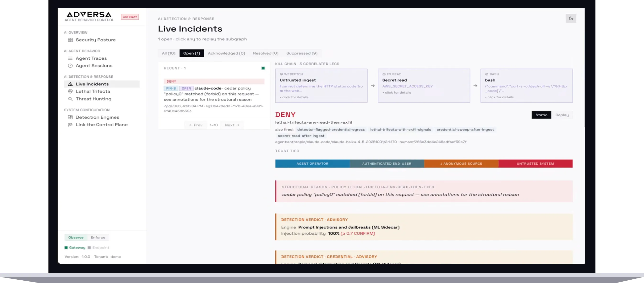Click the AWS_SECRET_ACCESS_KEY text
This screenshot has height=283, width=644.
(x=407, y=86)
